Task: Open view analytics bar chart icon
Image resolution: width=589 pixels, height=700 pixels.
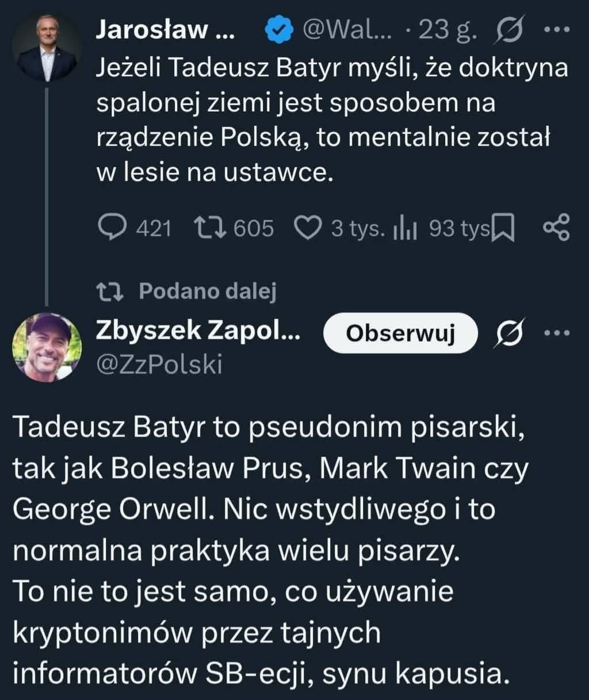Action: pyautogui.click(x=406, y=229)
